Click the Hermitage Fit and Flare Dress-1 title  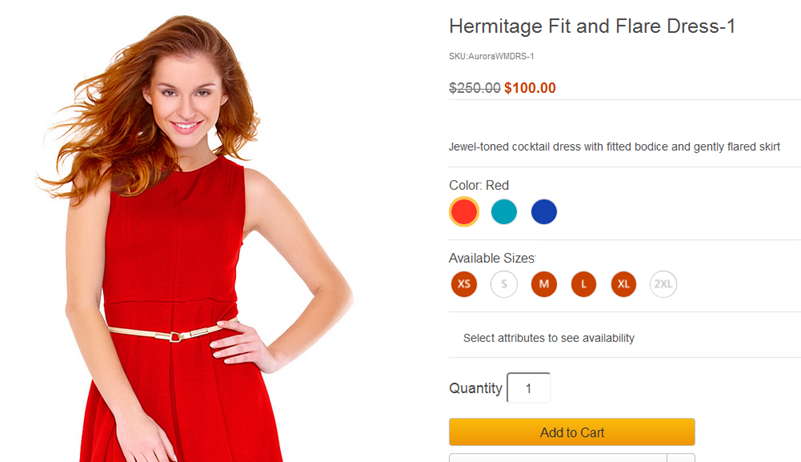click(x=592, y=27)
